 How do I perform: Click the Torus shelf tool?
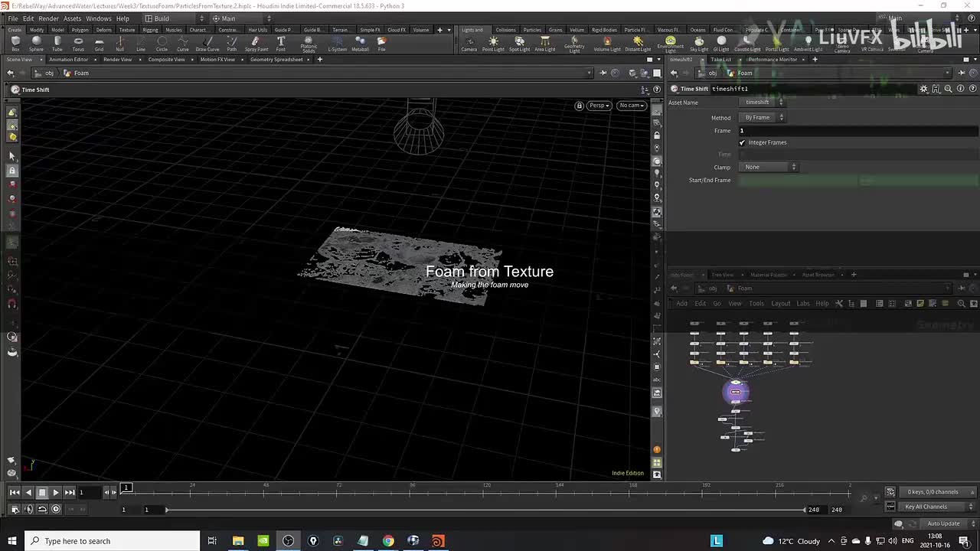[78, 43]
